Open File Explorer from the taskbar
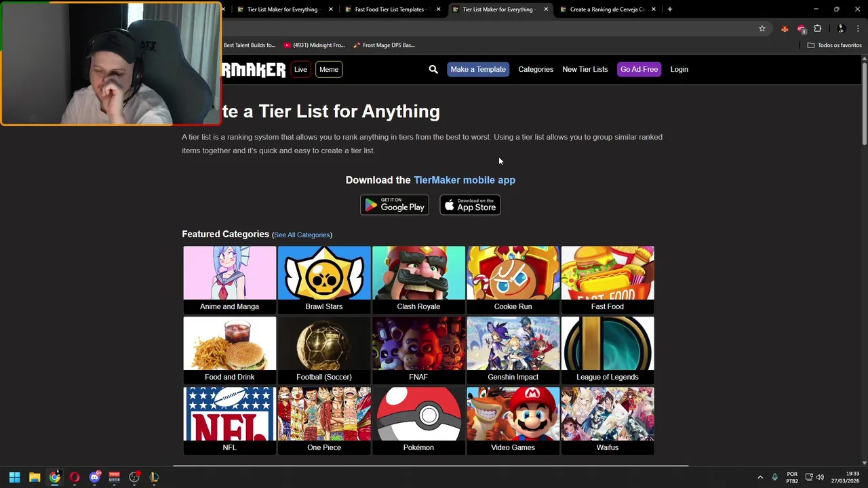Screen dimensions: 868x488 (x=35, y=477)
